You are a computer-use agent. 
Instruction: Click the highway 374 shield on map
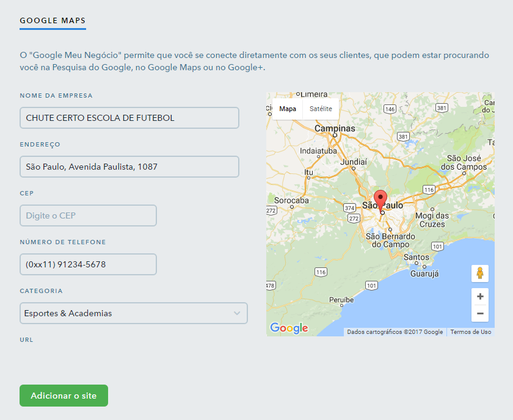click(x=349, y=208)
